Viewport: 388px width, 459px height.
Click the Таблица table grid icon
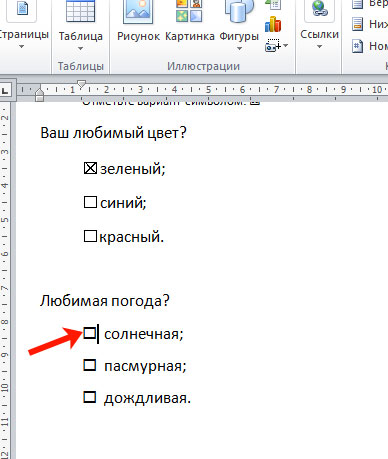pos(80,11)
